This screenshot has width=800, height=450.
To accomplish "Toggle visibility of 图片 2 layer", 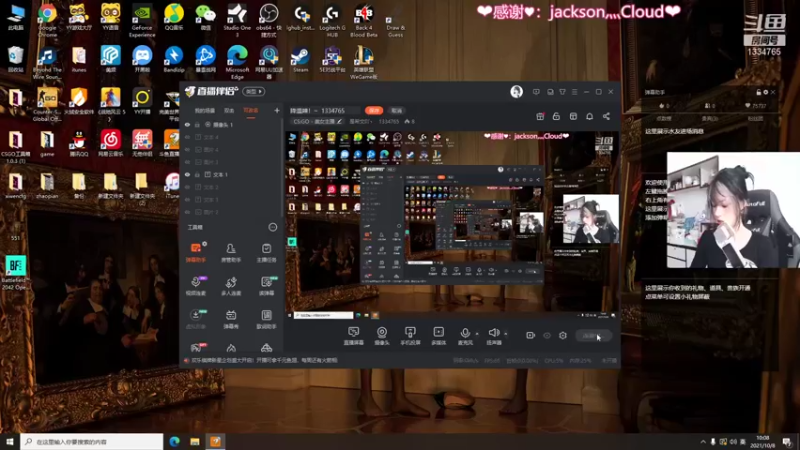I will [x=187, y=212].
